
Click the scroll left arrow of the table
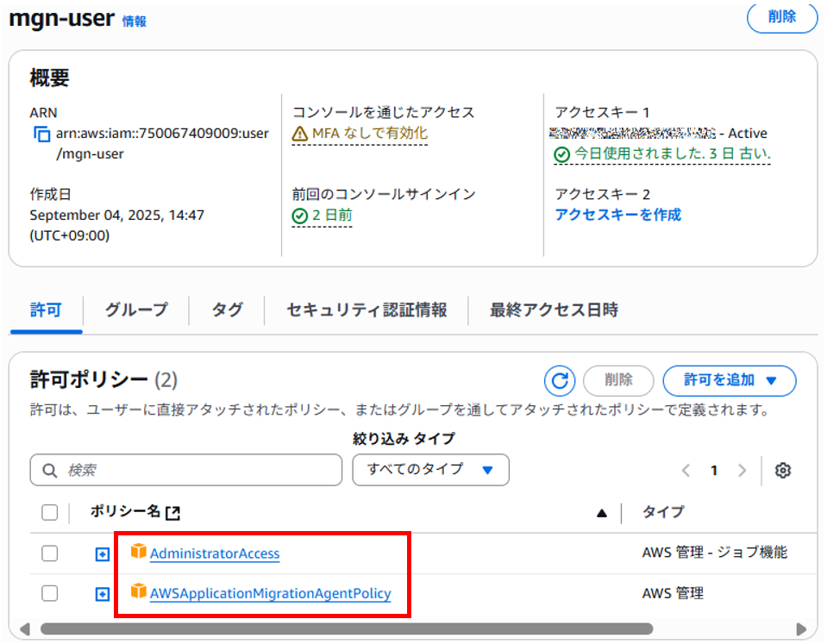[24, 628]
